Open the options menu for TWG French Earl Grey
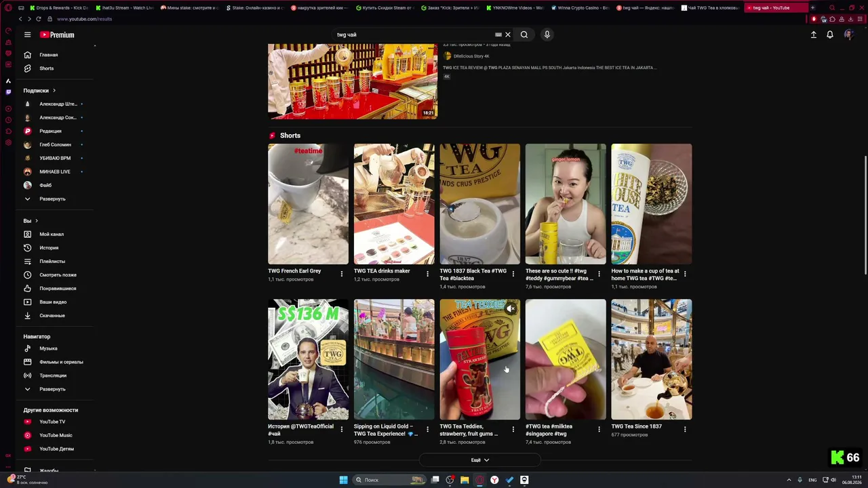 coord(342,274)
